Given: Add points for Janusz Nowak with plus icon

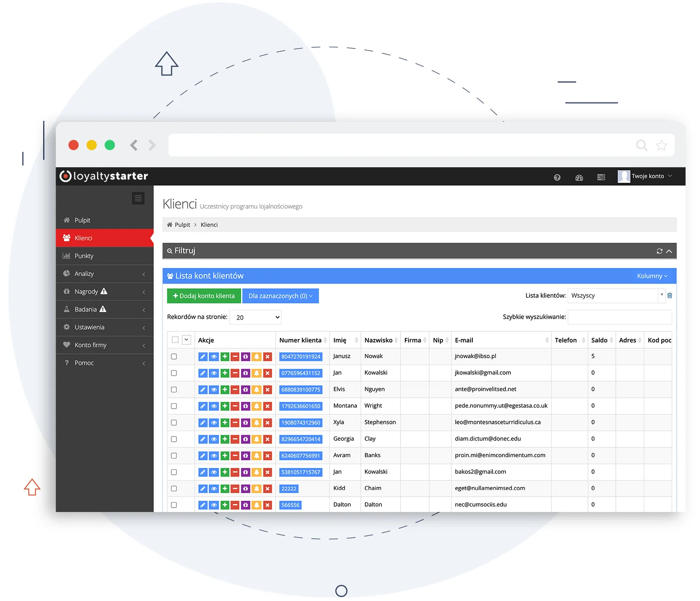Looking at the screenshot, I should tap(225, 356).
